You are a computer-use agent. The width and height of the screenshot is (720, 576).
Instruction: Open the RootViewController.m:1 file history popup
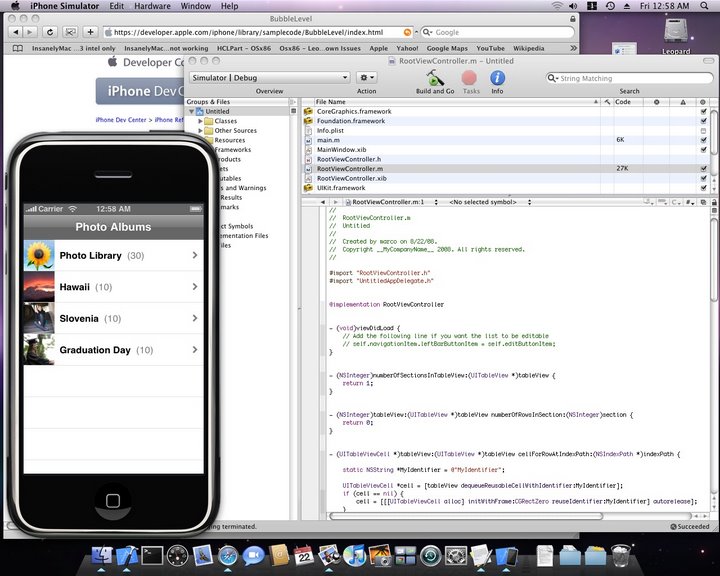click(x=392, y=202)
